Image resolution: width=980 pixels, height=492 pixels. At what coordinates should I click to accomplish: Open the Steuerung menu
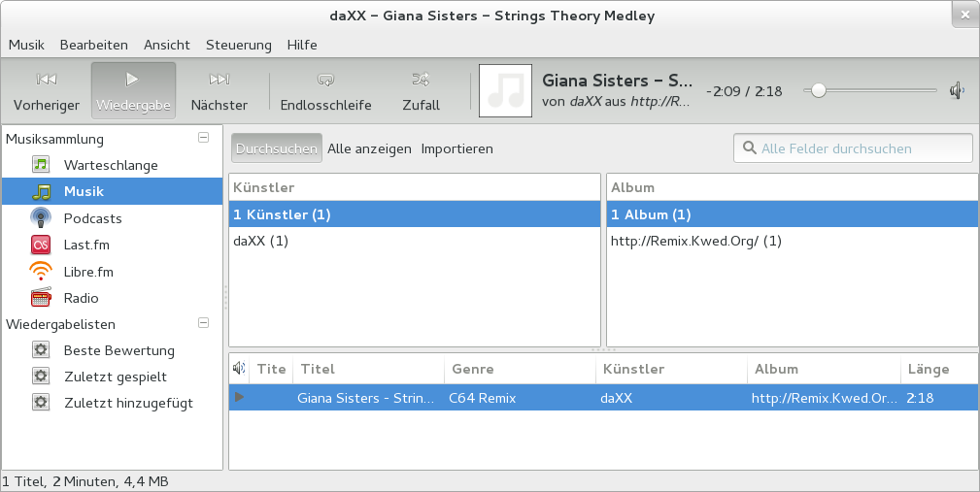[238, 45]
